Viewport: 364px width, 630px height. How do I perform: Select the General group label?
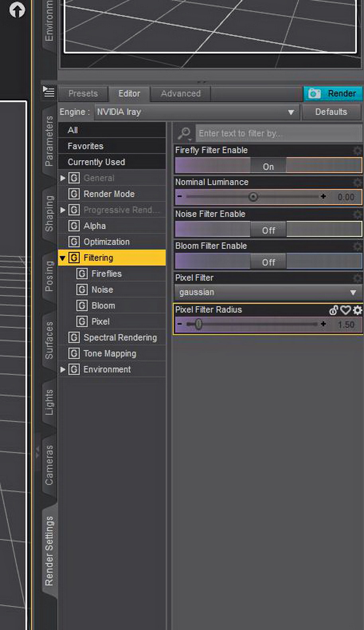99,178
